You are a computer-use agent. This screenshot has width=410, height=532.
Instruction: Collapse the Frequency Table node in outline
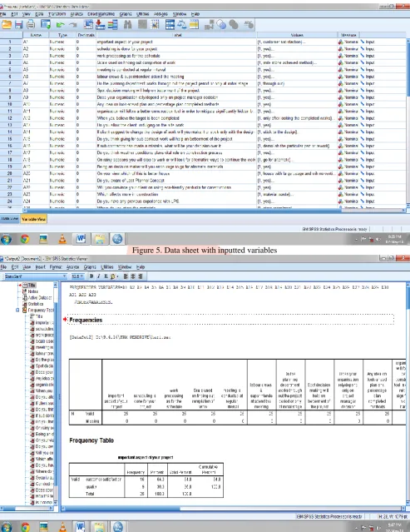(x=17, y=310)
